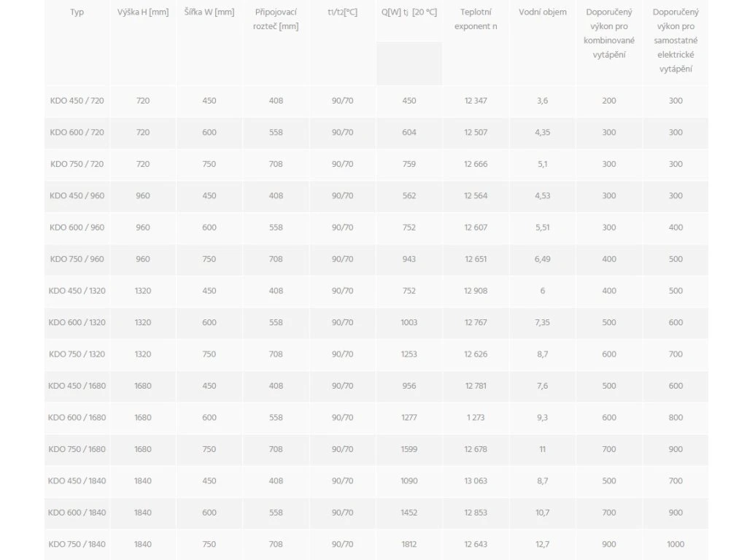Click the heat output value 1812
Screen dimensions: 747x560
click(x=409, y=545)
